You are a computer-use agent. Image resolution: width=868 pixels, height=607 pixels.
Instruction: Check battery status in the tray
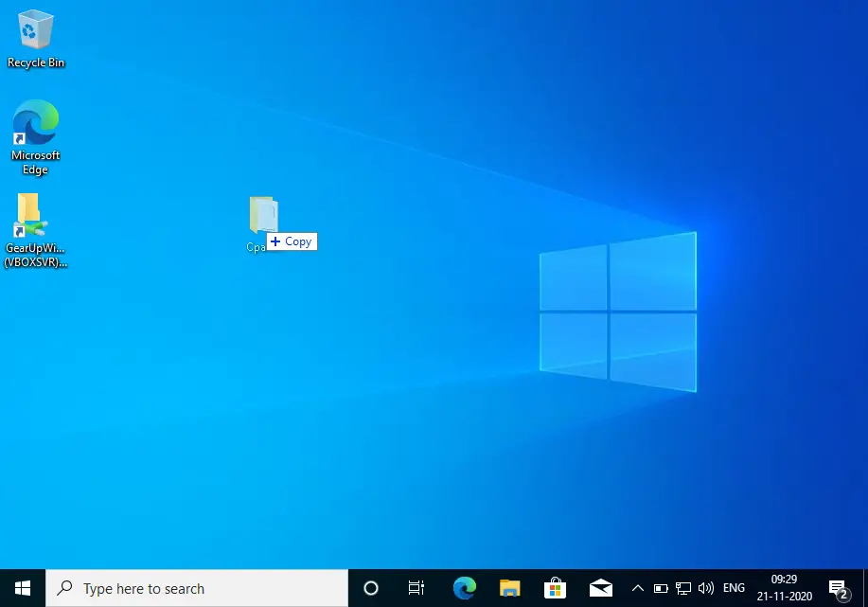point(661,588)
